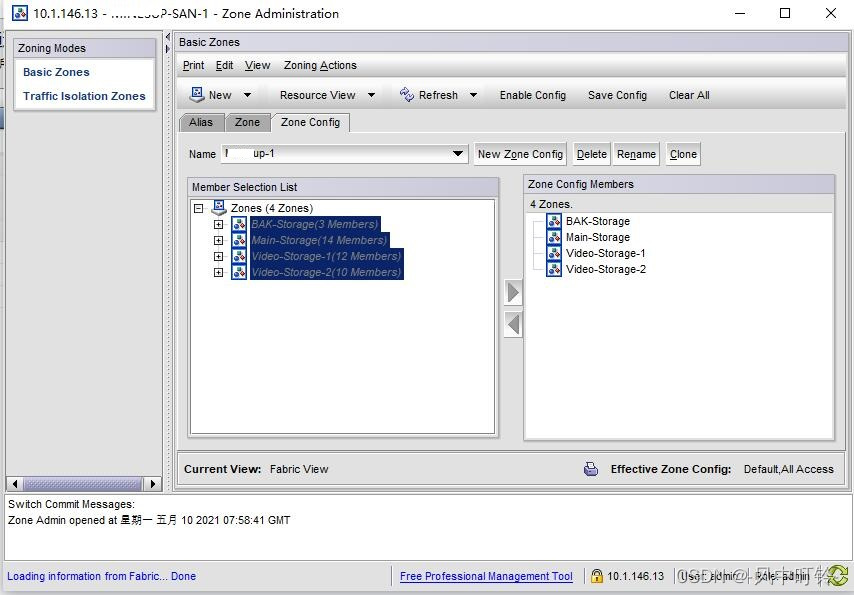Click the Rename button

tap(636, 154)
